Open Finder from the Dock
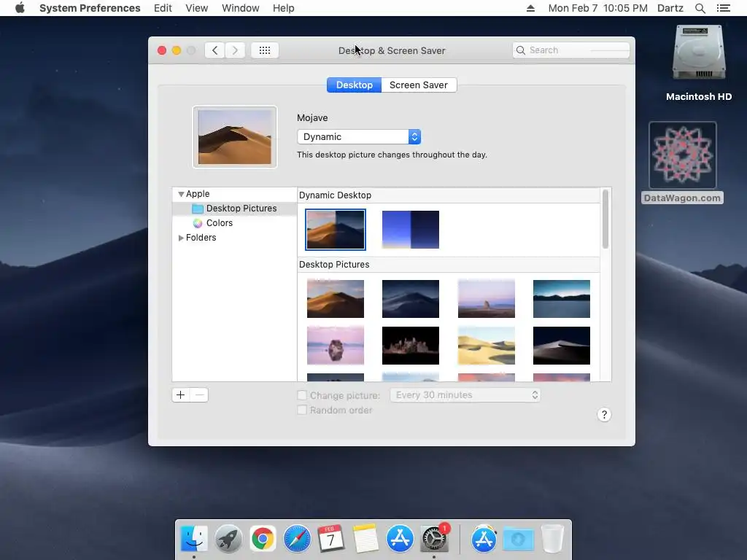The width and height of the screenshot is (747, 560). click(194, 539)
